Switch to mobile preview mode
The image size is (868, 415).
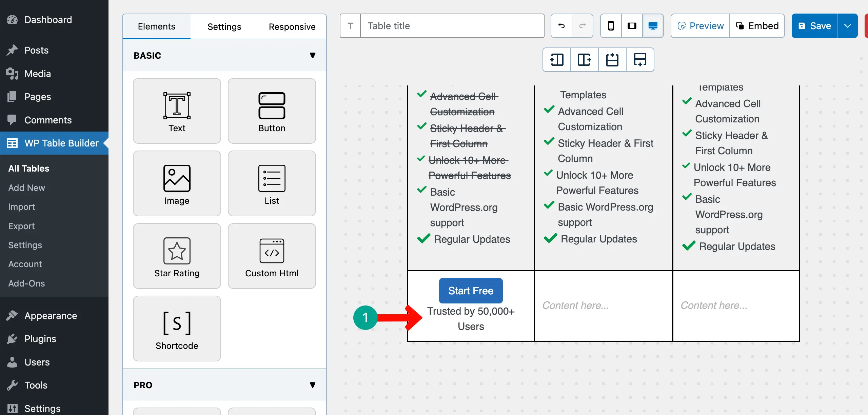[611, 26]
